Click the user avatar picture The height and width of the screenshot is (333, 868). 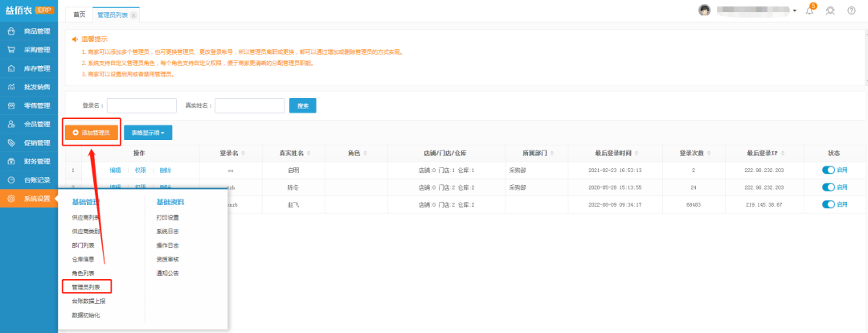coord(704,10)
